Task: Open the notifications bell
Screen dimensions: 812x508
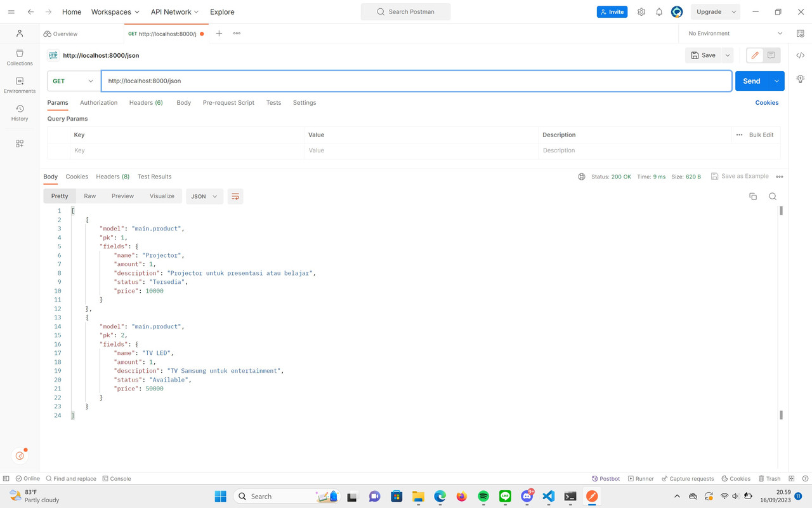Action: [x=659, y=12]
